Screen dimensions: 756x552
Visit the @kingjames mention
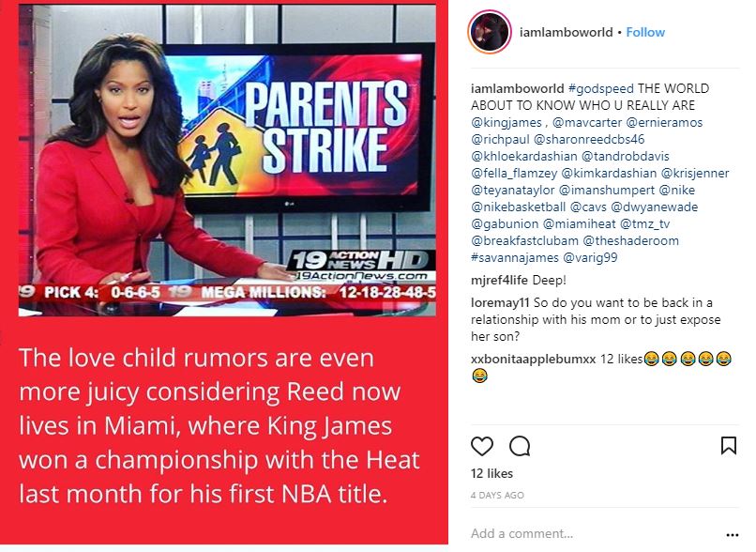[507, 123]
